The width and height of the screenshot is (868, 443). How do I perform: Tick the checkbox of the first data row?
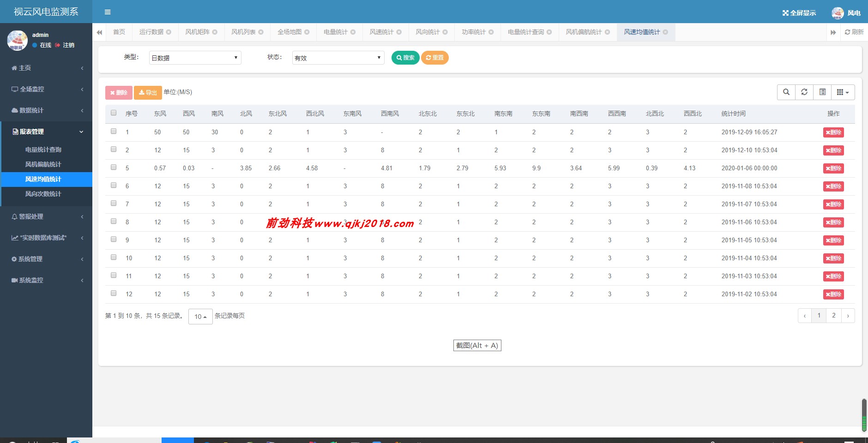coord(113,131)
